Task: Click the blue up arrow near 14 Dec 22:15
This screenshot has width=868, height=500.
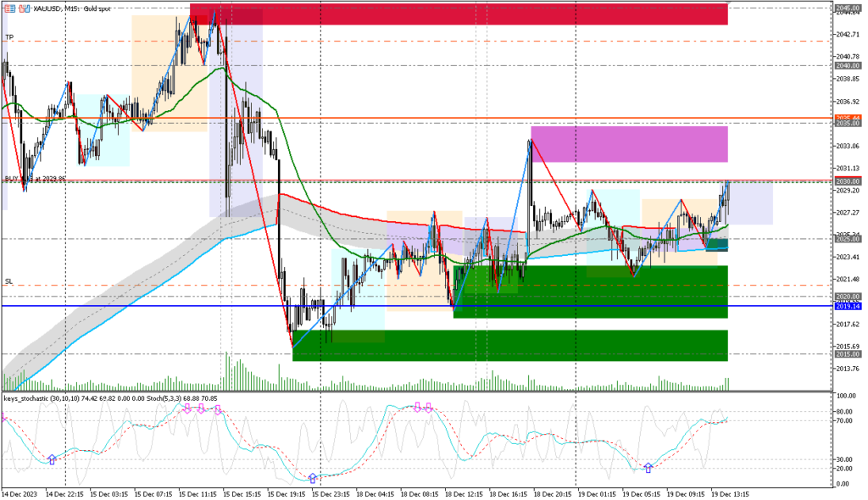Action: (x=52, y=458)
